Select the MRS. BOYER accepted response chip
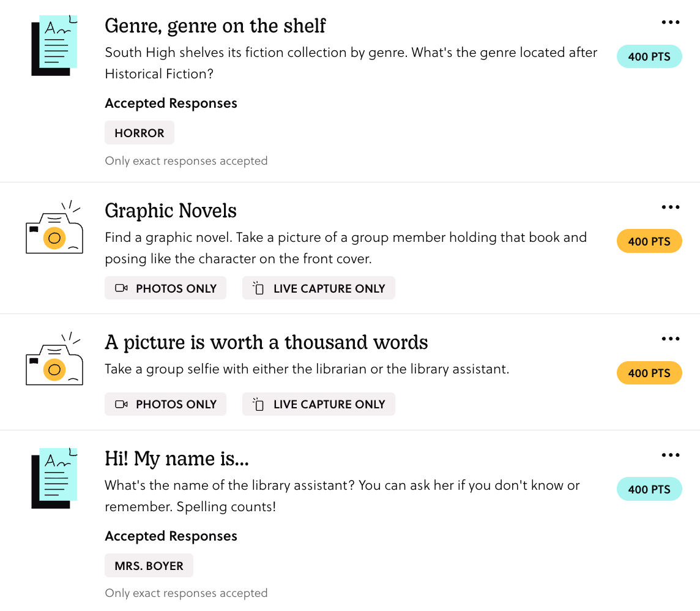This screenshot has width=700, height=611. tap(149, 565)
